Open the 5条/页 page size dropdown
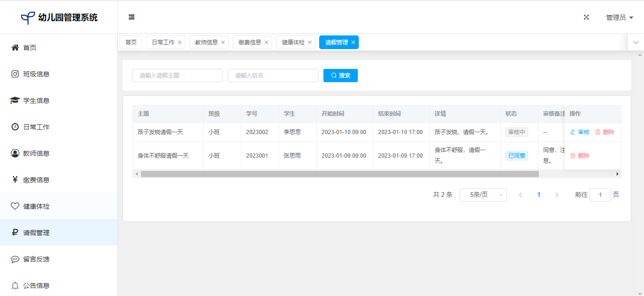The width and height of the screenshot is (644, 296). [483, 195]
